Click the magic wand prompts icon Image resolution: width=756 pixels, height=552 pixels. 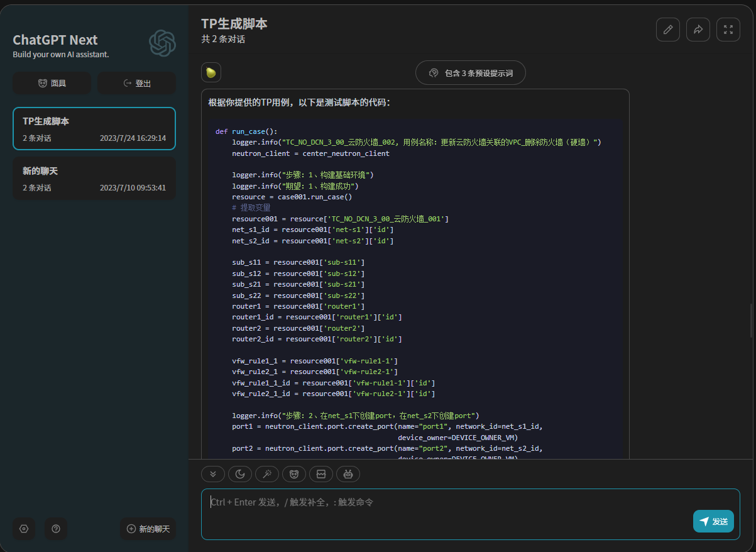(267, 474)
